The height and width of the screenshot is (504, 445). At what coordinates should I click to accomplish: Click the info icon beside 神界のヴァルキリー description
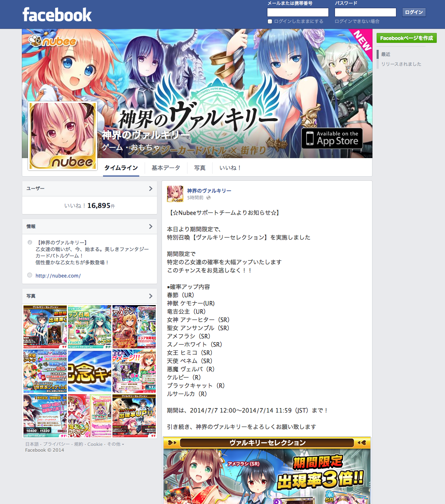click(x=30, y=243)
